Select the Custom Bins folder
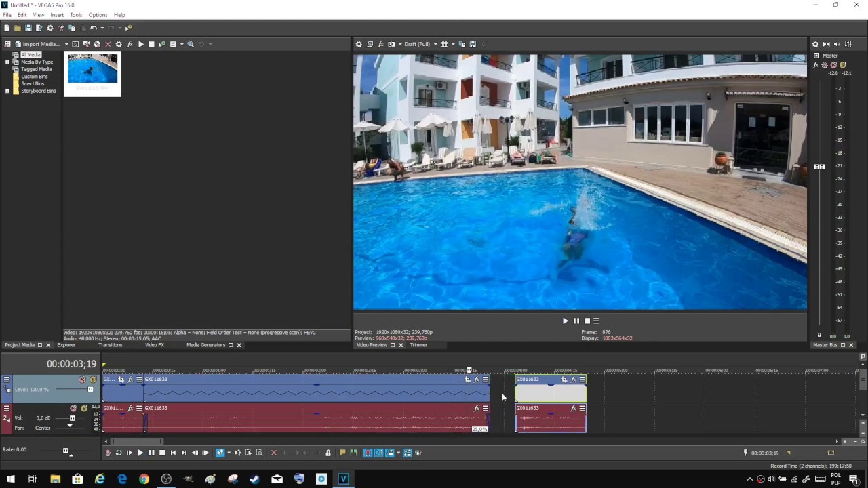 click(34, 77)
